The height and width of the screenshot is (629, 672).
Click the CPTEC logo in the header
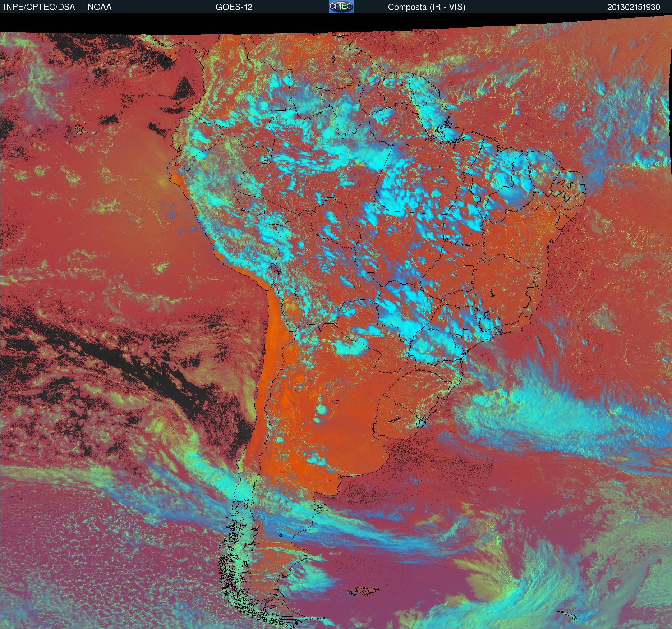(x=341, y=6)
